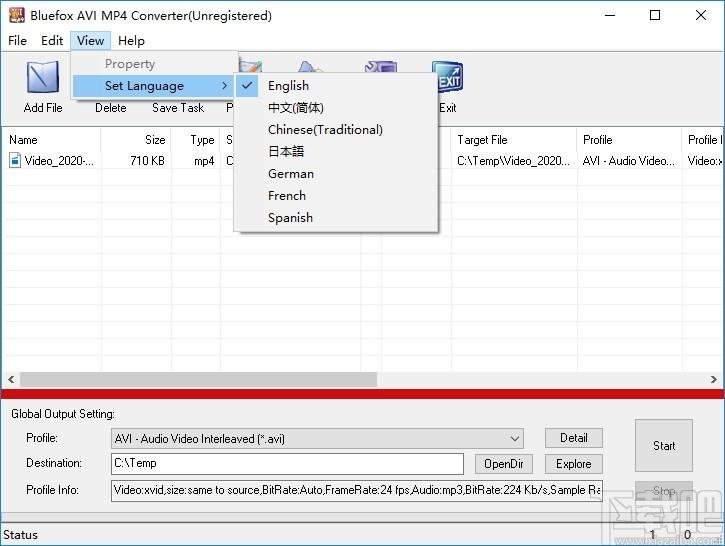725x546 pixels.
Task: Click the Status label in status bar
Action: point(20,535)
